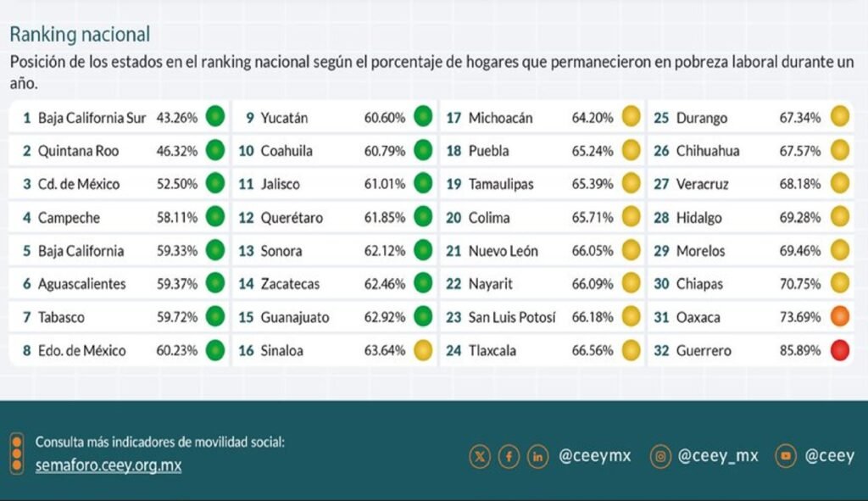This screenshot has width=868, height=501.
Task: Click the orange indicator beside Oaxaca
Action: [x=839, y=317]
